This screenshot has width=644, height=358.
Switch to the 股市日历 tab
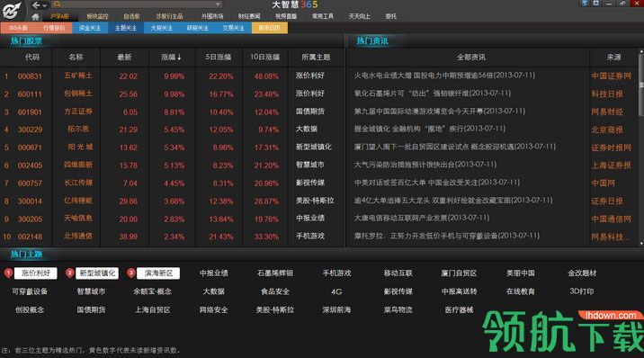click(270, 28)
